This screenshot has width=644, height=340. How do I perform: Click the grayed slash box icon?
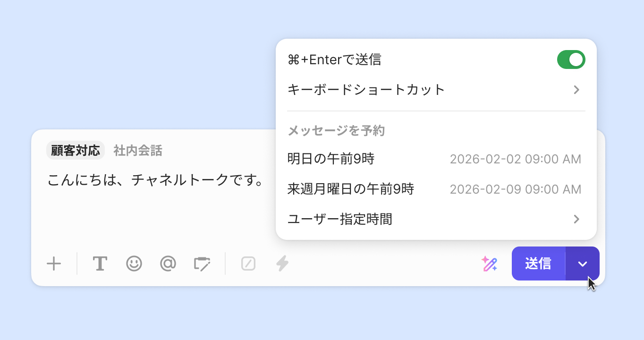[248, 263]
